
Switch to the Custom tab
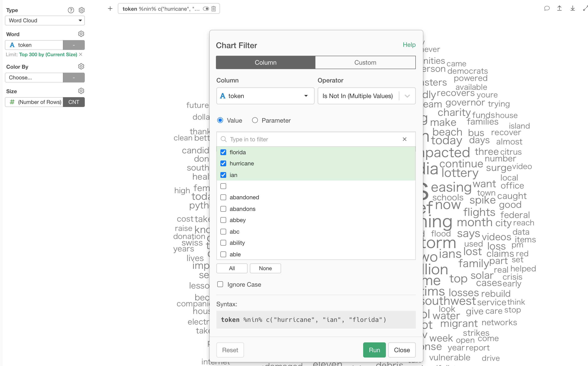click(x=365, y=62)
